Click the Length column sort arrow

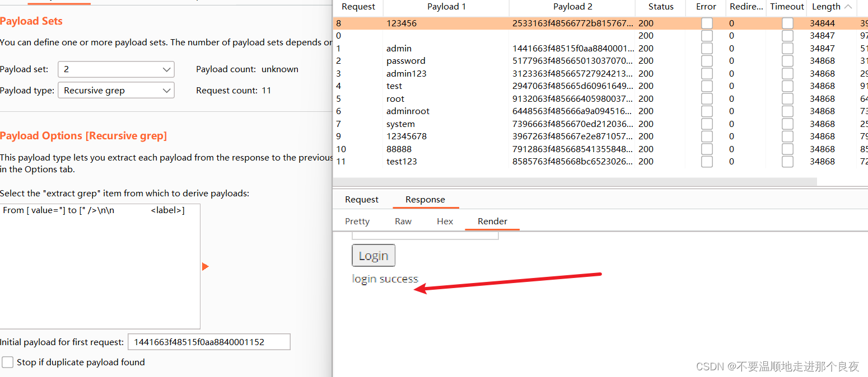848,7
